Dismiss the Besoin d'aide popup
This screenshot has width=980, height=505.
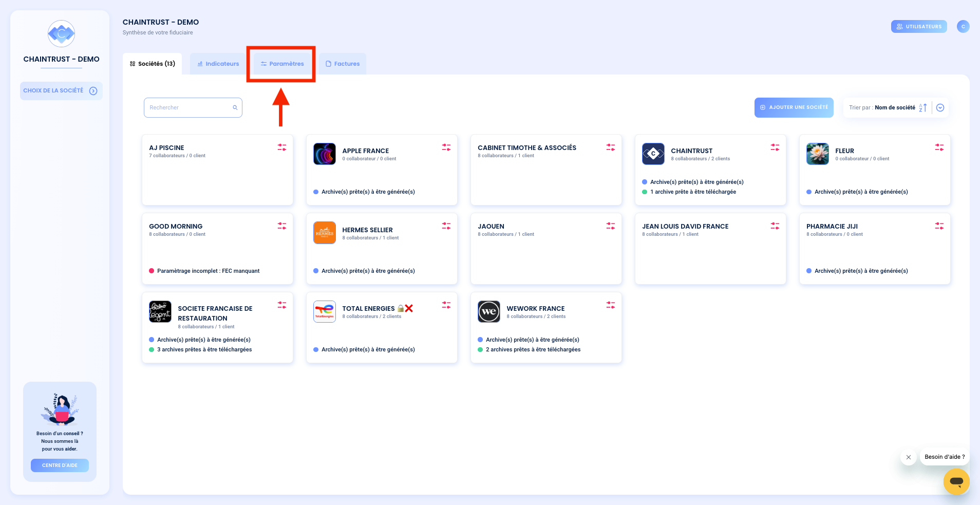(909, 457)
